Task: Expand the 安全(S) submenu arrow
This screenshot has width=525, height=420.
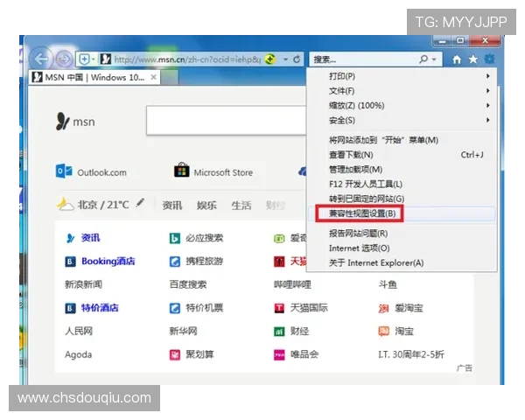Action: [488, 120]
